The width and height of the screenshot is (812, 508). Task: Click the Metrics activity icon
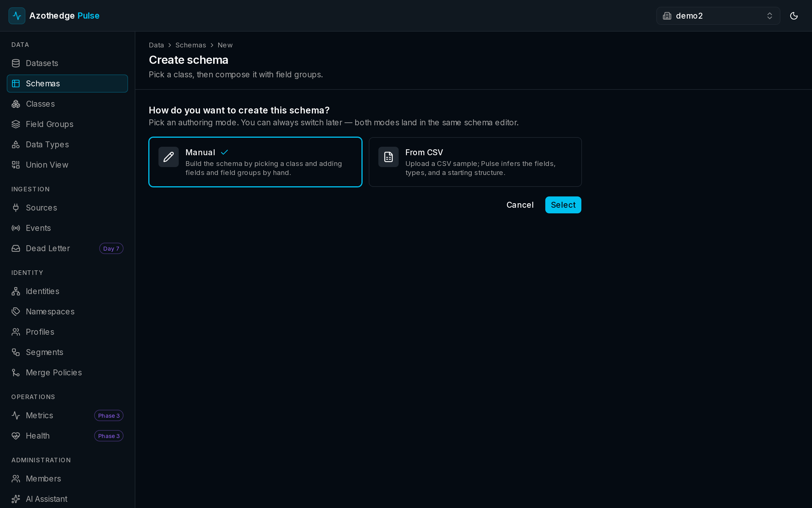[x=16, y=416]
